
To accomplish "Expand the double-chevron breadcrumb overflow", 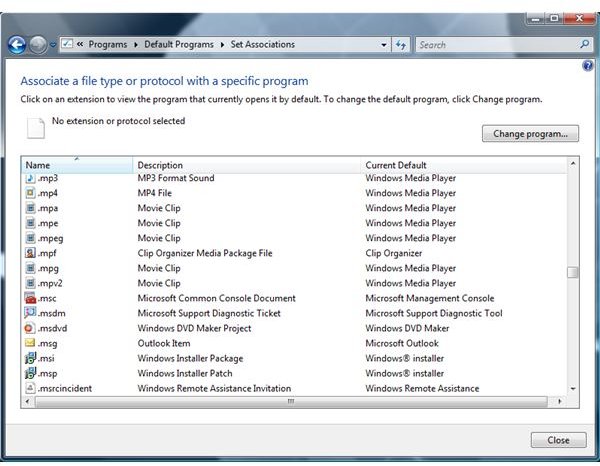I will tap(80, 44).
